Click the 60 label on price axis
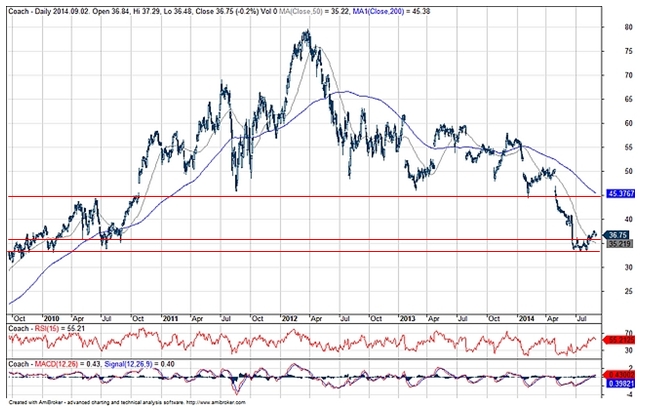 click(x=629, y=123)
